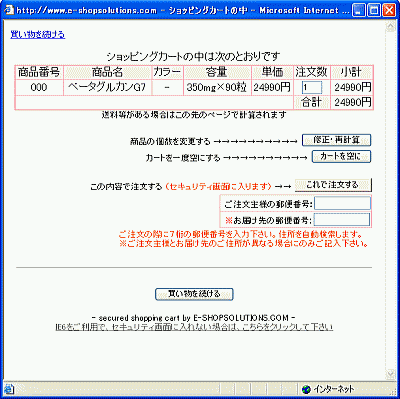400x399 pixels.
Task: Focus the ご注文主様の郵便番号 field
Action: tap(342, 203)
